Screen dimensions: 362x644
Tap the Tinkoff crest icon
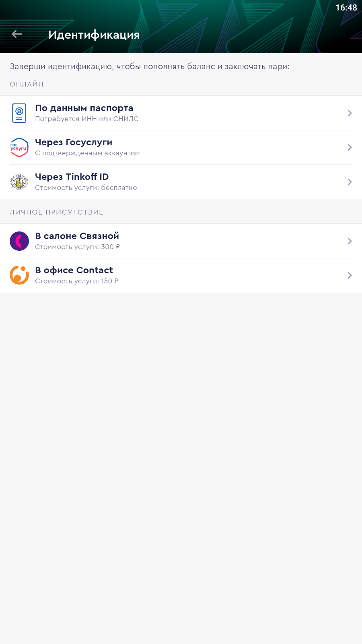point(19,182)
